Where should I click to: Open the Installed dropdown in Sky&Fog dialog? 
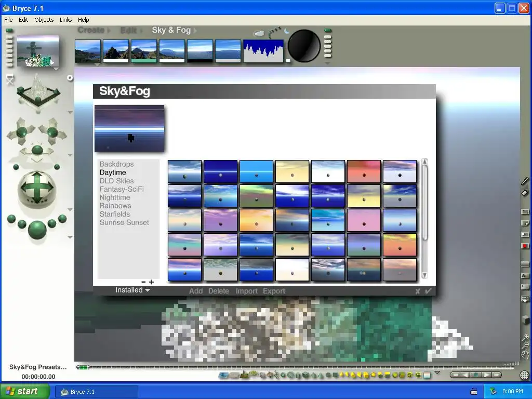click(132, 290)
